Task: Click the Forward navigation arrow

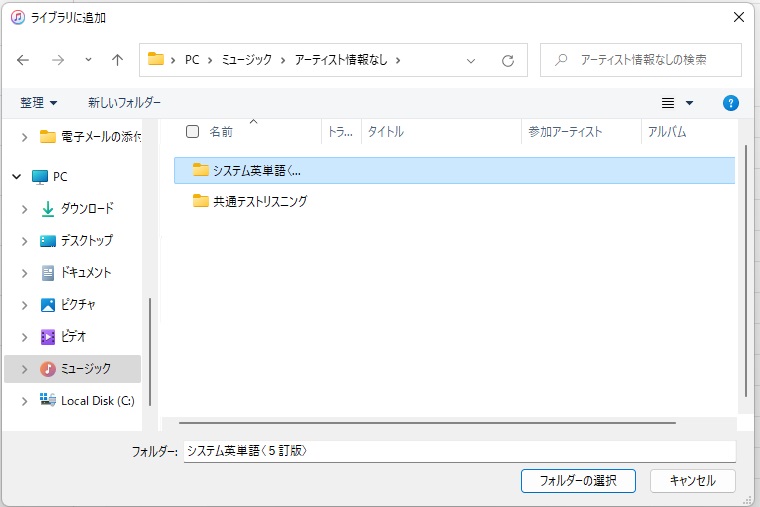Action: (x=58, y=60)
